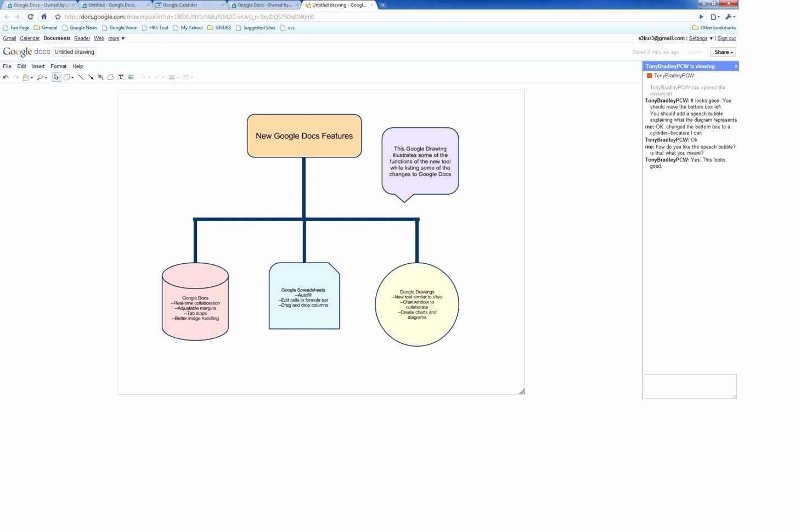Select the Arrow connector tool

click(x=91, y=77)
